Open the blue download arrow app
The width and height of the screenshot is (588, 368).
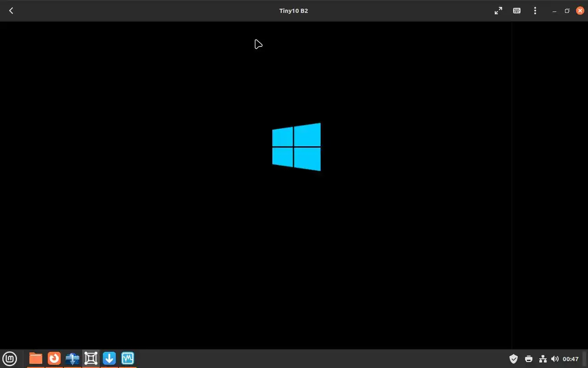point(109,358)
